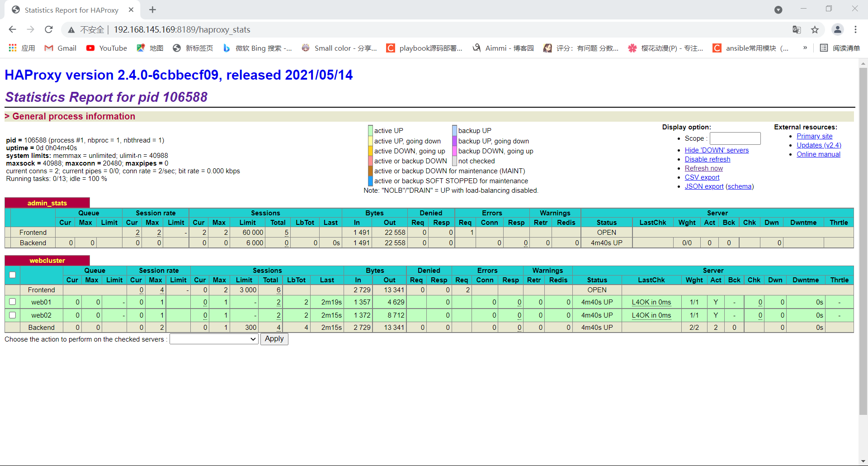Click the webcluster Backend row label
This screenshot has width=868, height=466.
(41, 328)
